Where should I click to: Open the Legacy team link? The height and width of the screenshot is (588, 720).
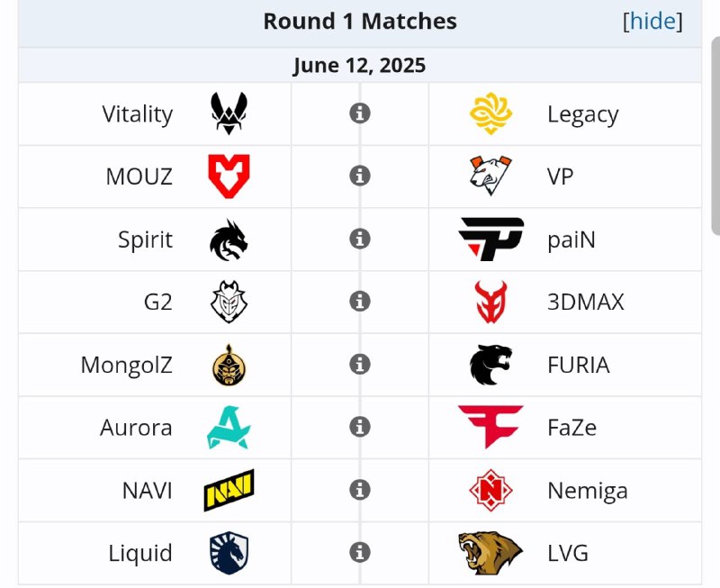click(582, 114)
